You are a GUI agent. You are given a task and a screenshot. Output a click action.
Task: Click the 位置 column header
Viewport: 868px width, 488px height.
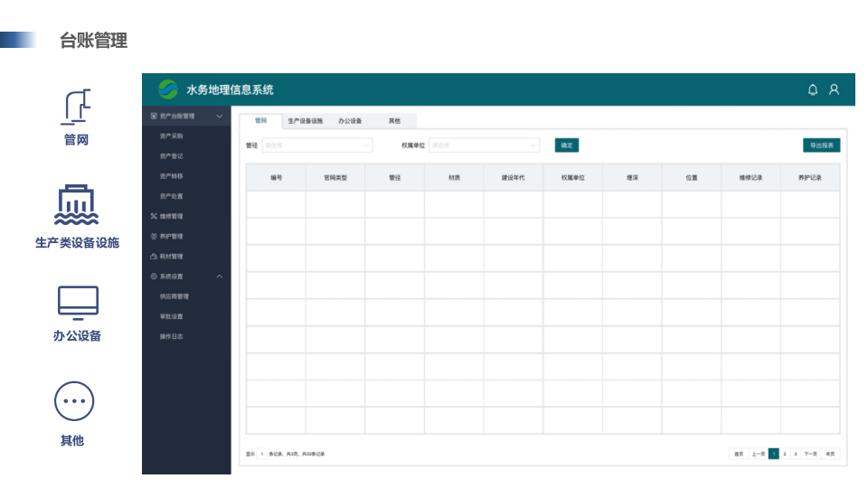pyautogui.click(x=692, y=178)
